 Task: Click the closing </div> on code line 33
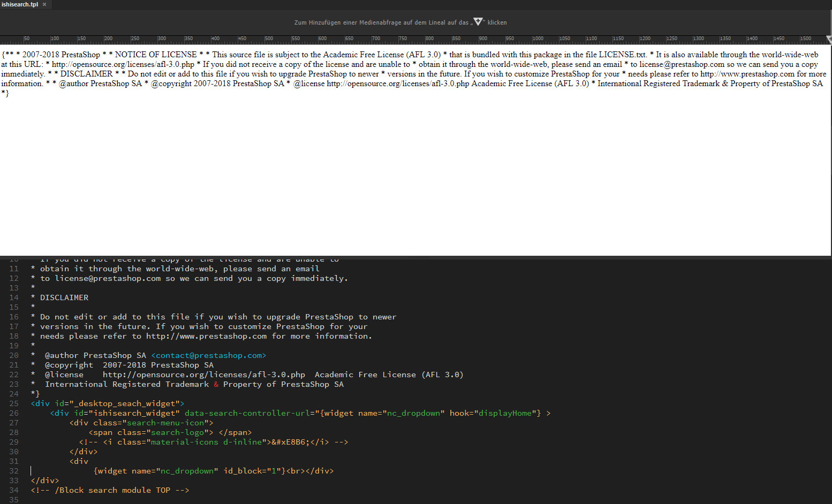(x=45, y=480)
